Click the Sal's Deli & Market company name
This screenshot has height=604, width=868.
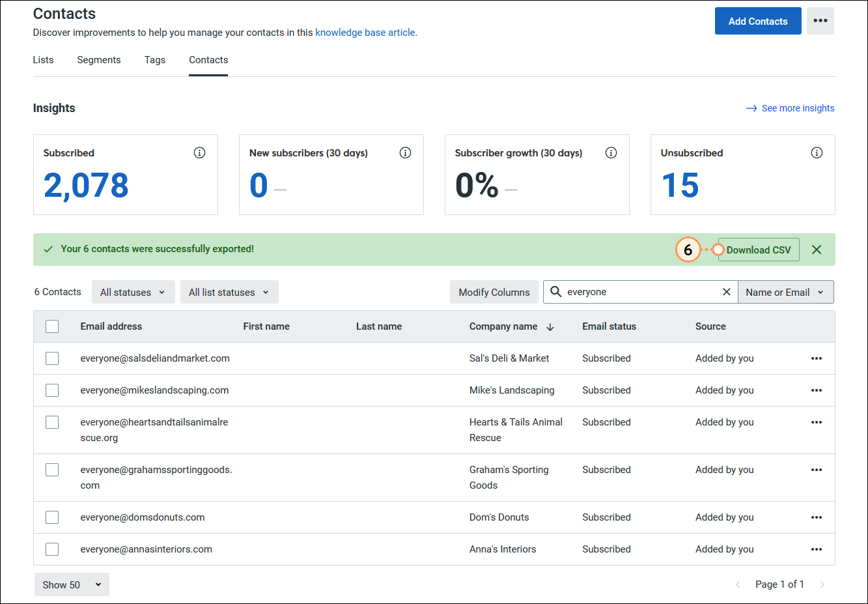(509, 358)
